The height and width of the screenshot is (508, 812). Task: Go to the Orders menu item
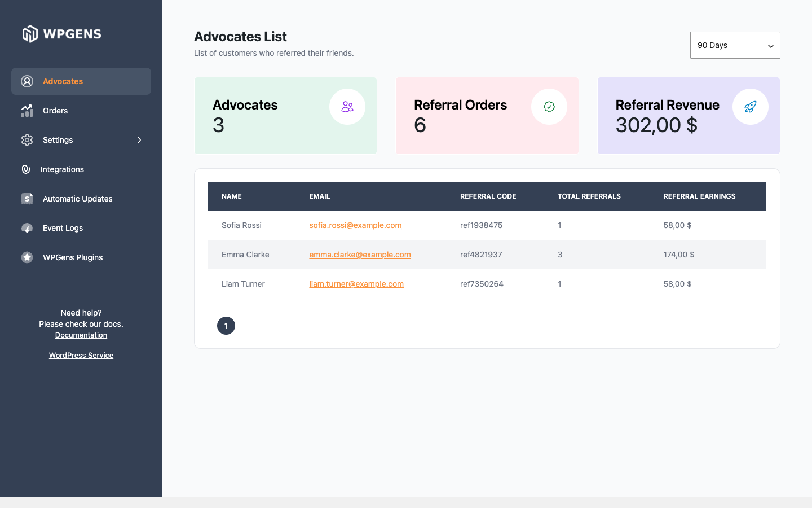81,111
